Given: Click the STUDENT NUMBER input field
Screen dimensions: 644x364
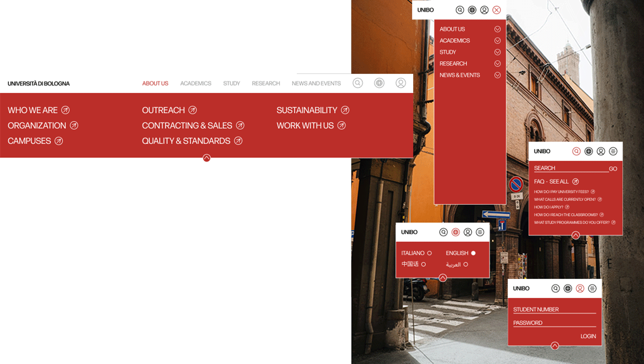Looking at the screenshot, I should pos(555,309).
